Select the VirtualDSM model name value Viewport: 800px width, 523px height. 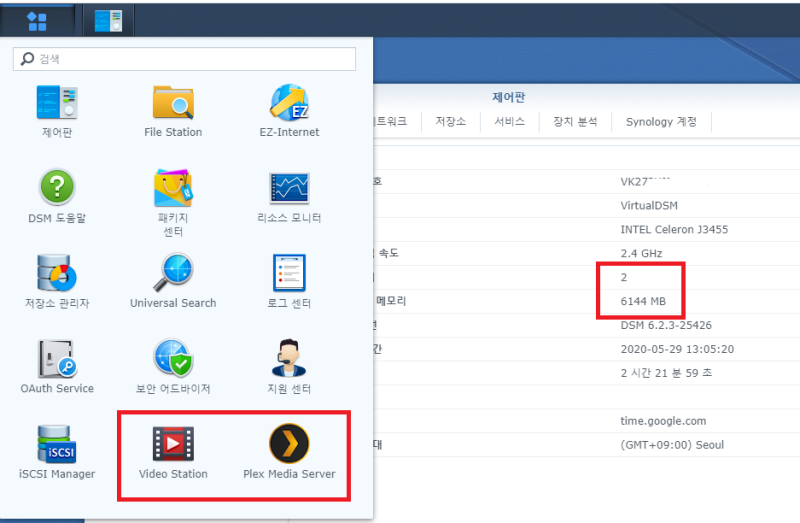[648, 206]
